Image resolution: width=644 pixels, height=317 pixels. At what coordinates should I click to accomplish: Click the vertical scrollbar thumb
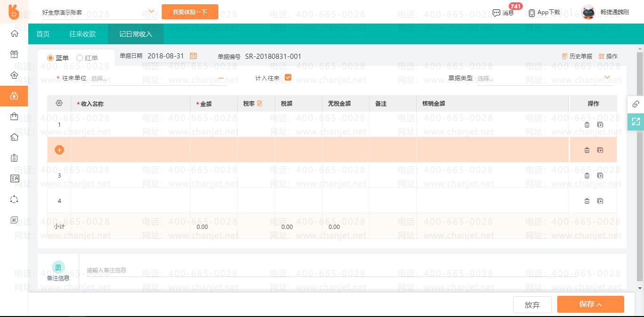pyautogui.click(x=640, y=167)
